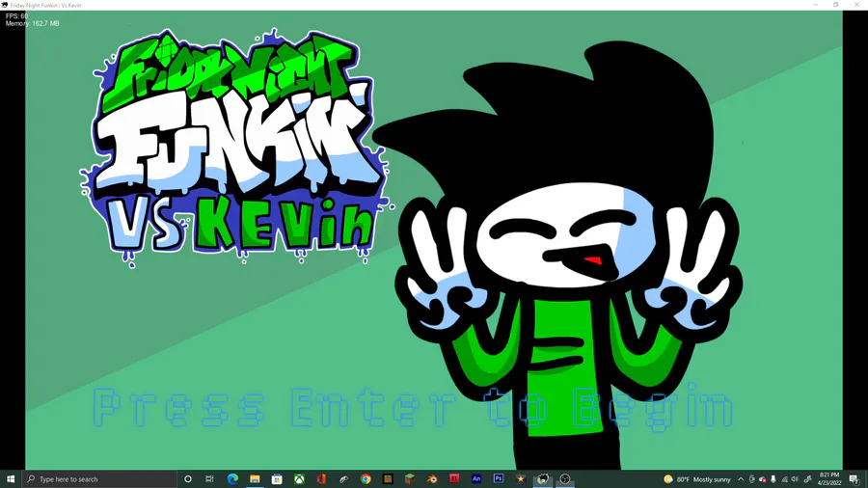Open the volume speaker tray icon
868x488 pixels.
tap(795, 479)
